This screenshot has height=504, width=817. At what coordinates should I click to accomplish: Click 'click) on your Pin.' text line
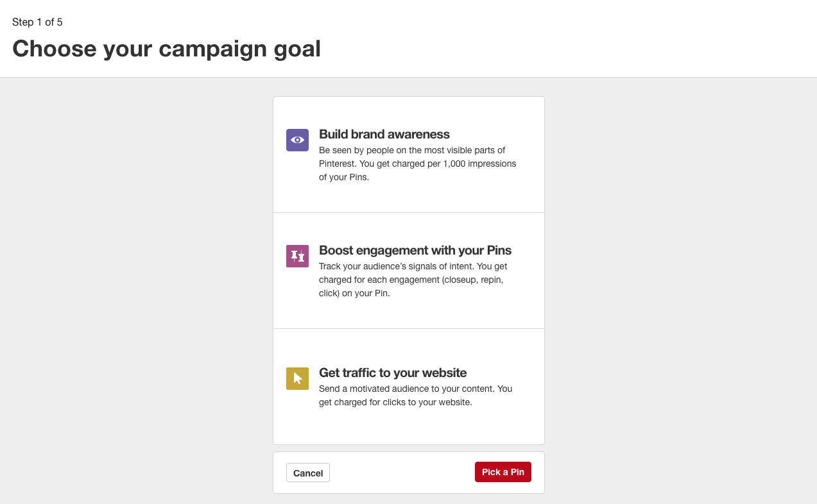point(354,293)
